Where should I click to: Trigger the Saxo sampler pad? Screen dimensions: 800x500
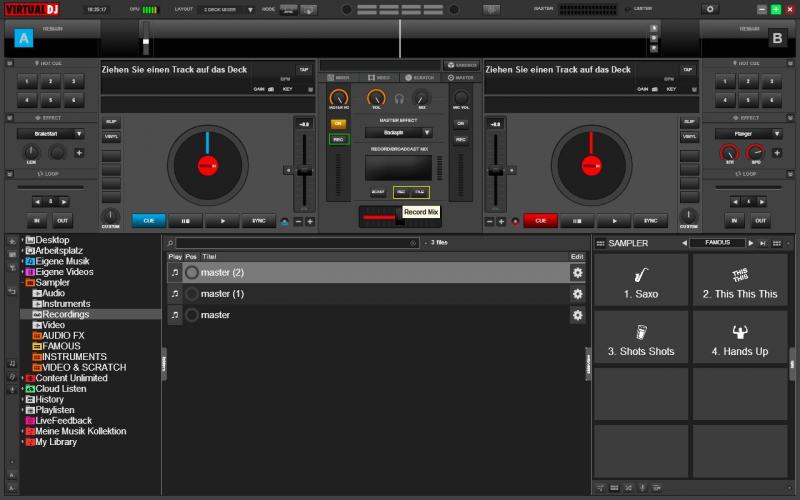point(640,279)
